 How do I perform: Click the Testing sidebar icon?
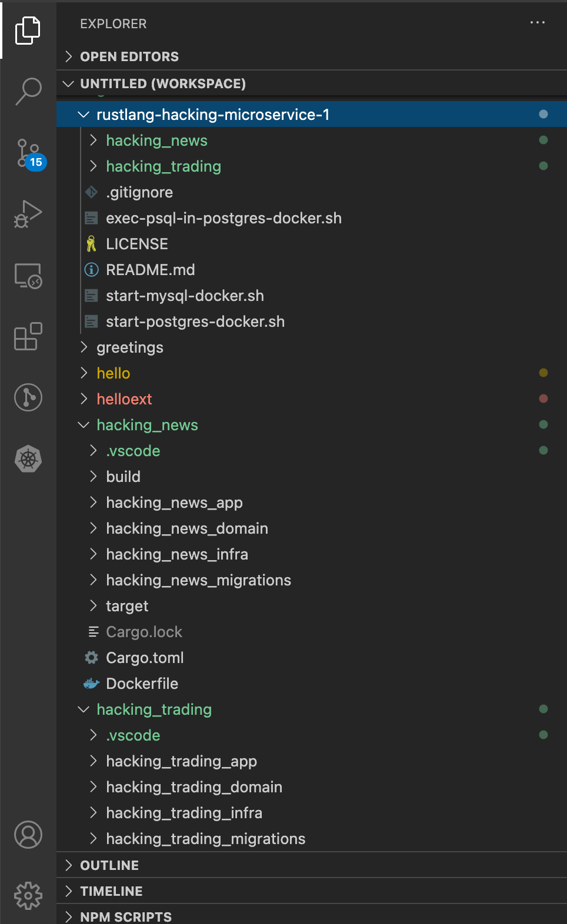coord(28,397)
